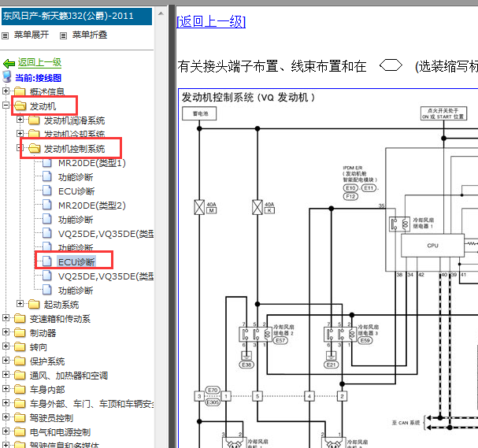Select the highlighted ECU诊断 item

[76, 262]
